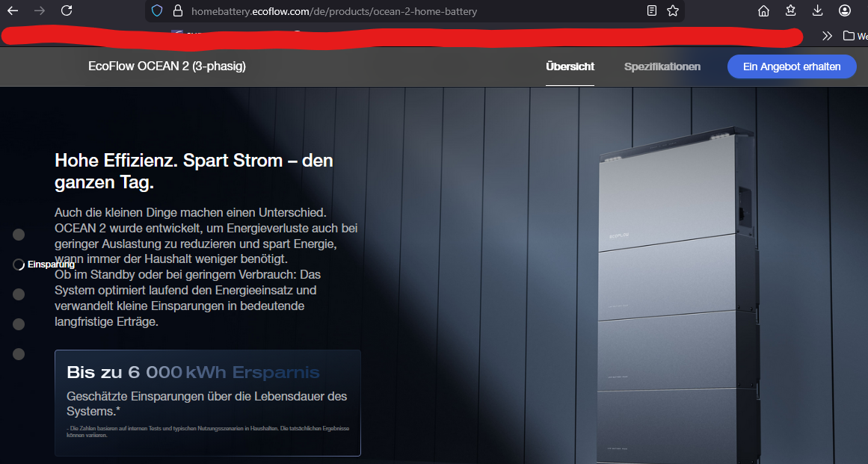Image resolution: width=868 pixels, height=464 pixels.
Task: Switch to the Spezifikationen tab
Action: [x=662, y=67]
